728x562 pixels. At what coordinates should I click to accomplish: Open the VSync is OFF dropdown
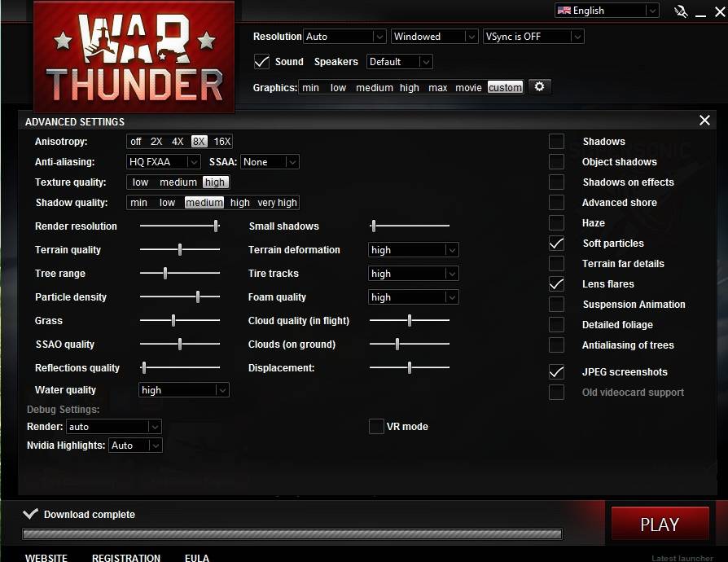point(533,36)
